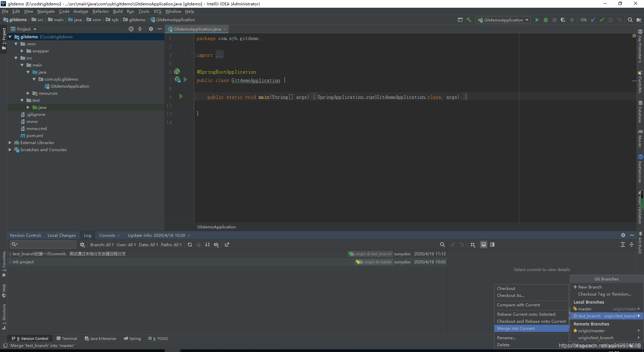Locate current file with target icon in Project panel
644x352 pixels.
131,29
